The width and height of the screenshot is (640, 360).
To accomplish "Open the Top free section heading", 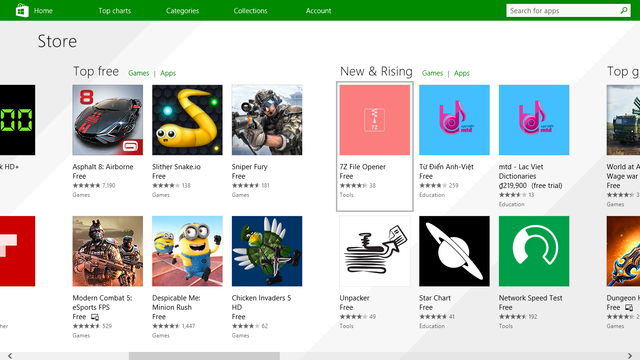I will [96, 71].
